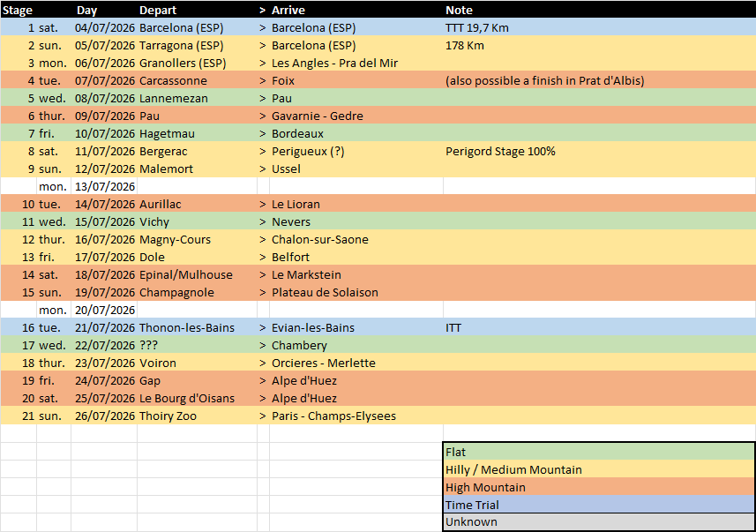Select the "???" departure cell of stage 17
The image size is (756, 532).
pyautogui.click(x=152, y=345)
